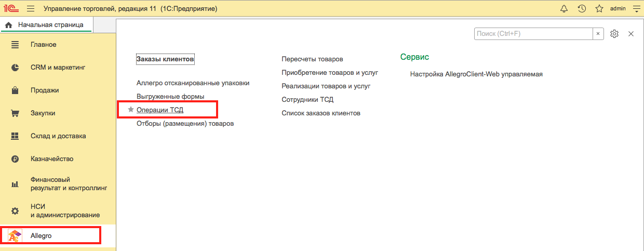Clear search with the x button
This screenshot has width=644, height=251.
pos(598,33)
